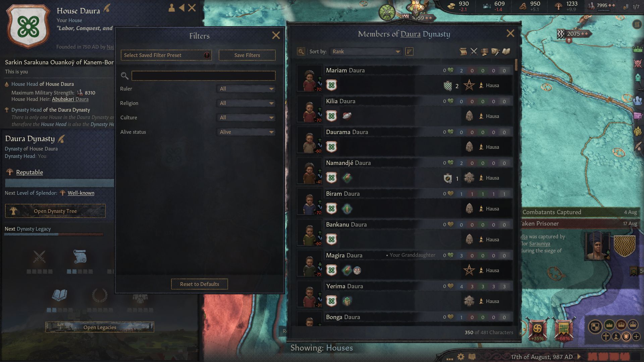Open the Sort by Rank dropdown
The width and height of the screenshot is (644, 362).
click(366, 52)
